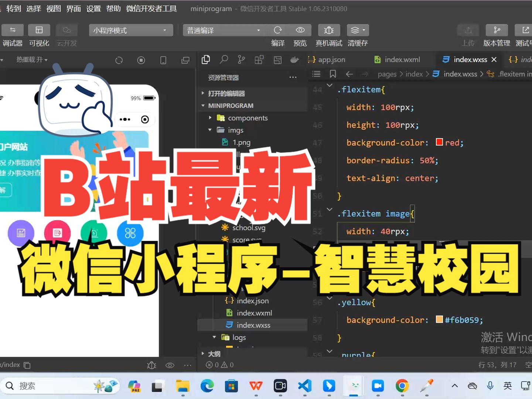The width and height of the screenshot is (532, 399).
Task: Open the 1.png file
Action: click(x=241, y=142)
